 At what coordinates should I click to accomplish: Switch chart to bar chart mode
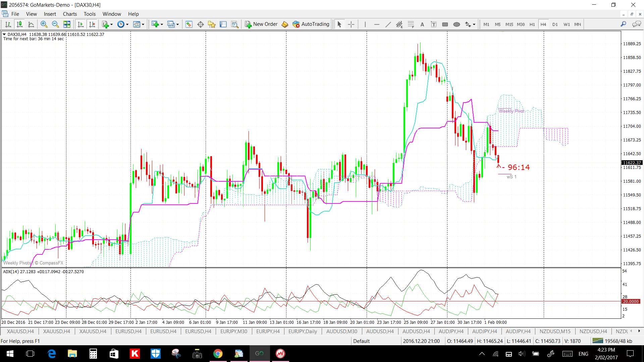click(8, 24)
